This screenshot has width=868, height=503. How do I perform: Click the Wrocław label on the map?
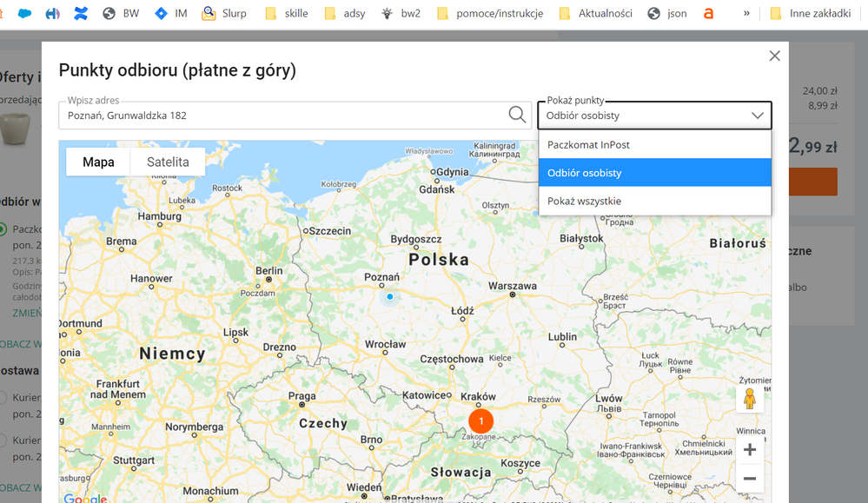[385, 344]
